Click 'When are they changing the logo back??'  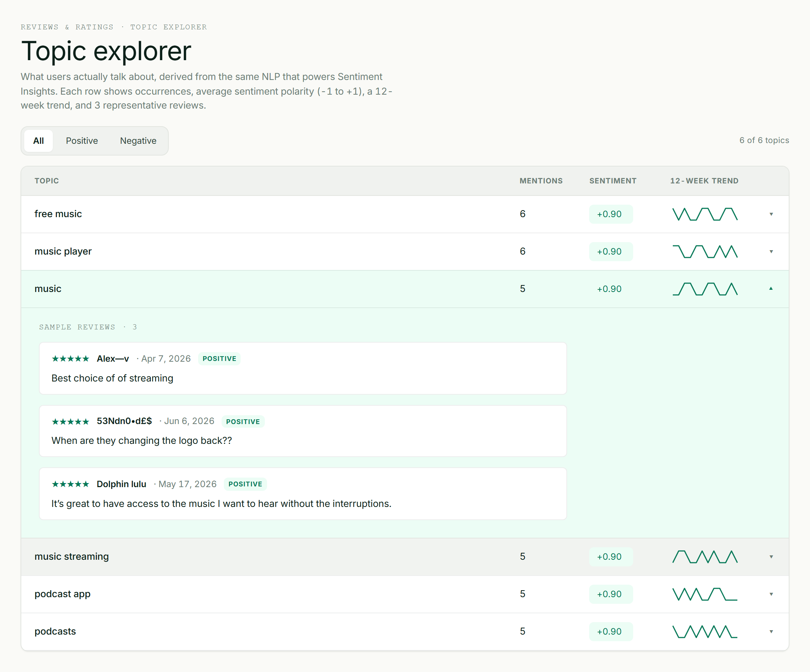[x=142, y=441]
